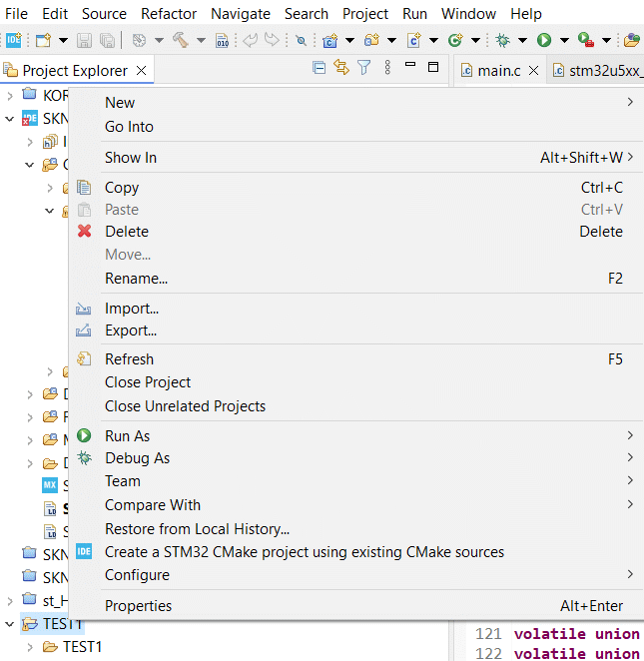Collapse the TEST1 project tree node
The image size is (644, 661).
[x=10, y=624]
